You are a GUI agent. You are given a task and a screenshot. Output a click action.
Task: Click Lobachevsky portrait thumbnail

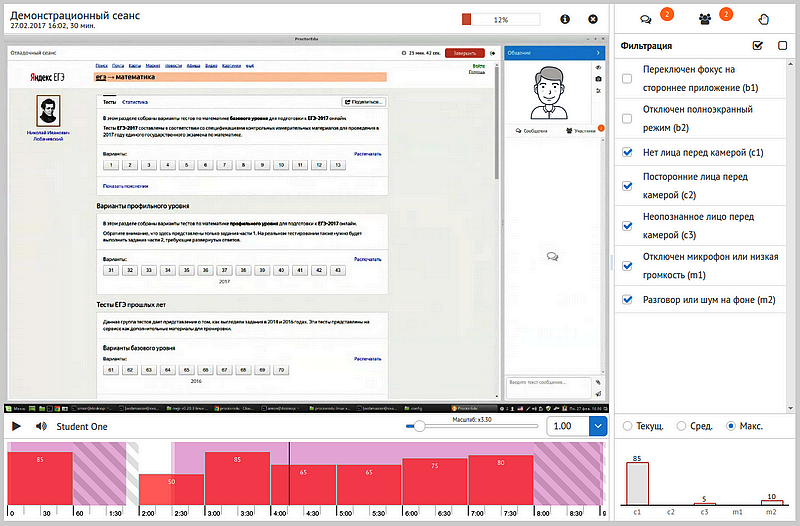coord(48,111)
